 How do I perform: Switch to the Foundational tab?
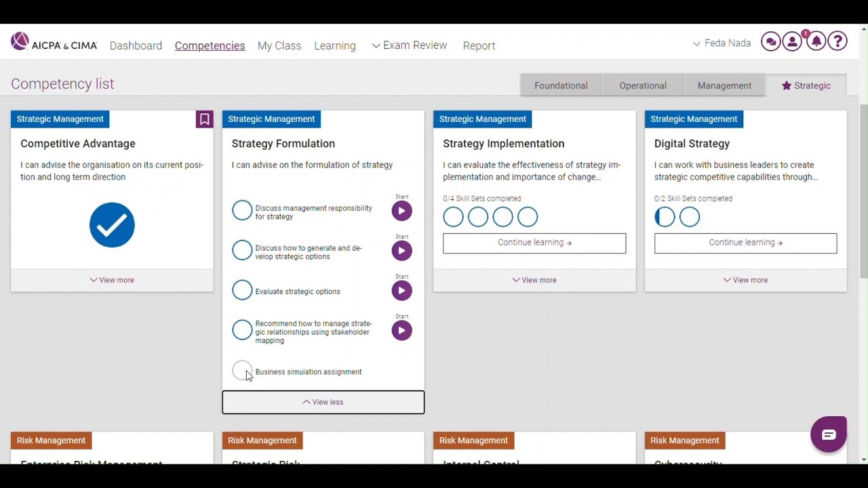(561, 85)
